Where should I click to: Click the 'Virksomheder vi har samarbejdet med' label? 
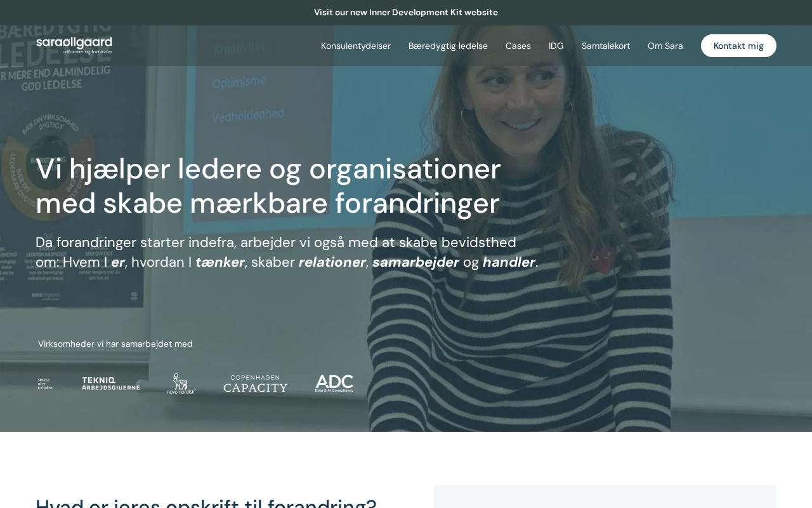115,344
